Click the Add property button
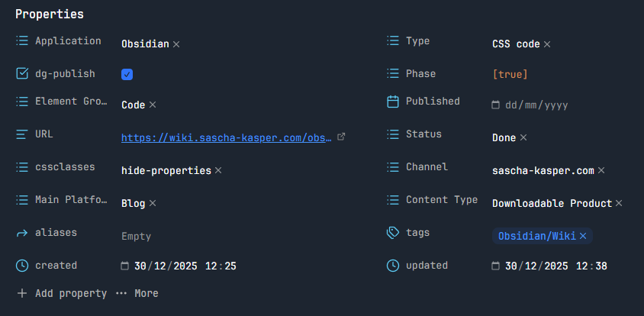This screenshot has height=316, width=644. click(62, 293)
